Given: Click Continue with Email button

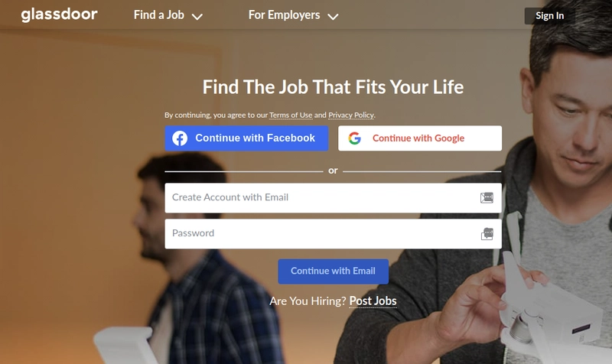Looking at the screenshot, I should (x=333, y=271).
